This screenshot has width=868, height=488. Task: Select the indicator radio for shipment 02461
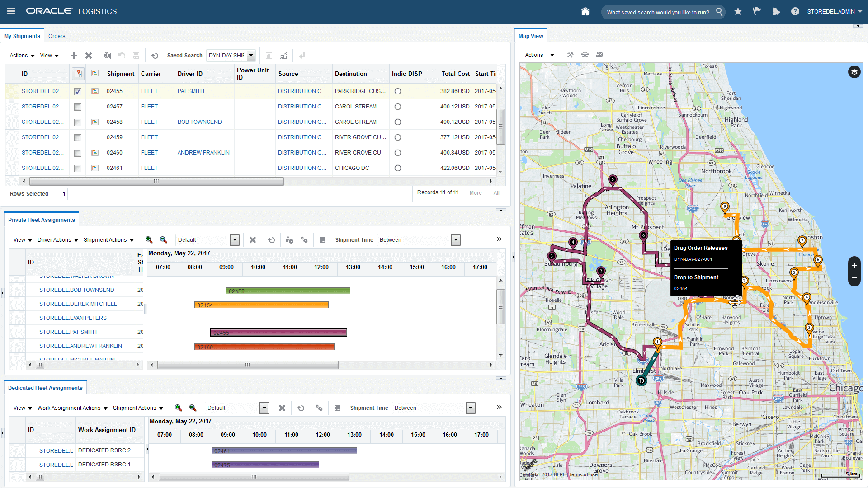(x=398, y=168)
